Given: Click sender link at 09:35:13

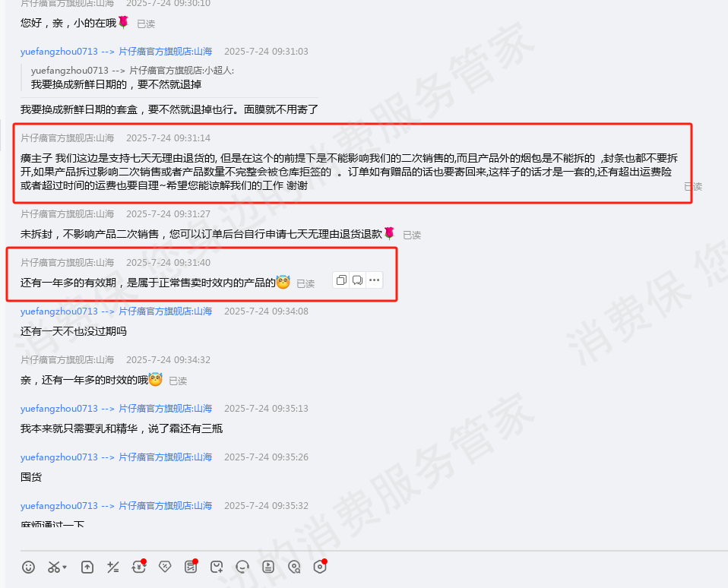Looking at the screenshot, I should pyautogui.click(x=116, y=409).
